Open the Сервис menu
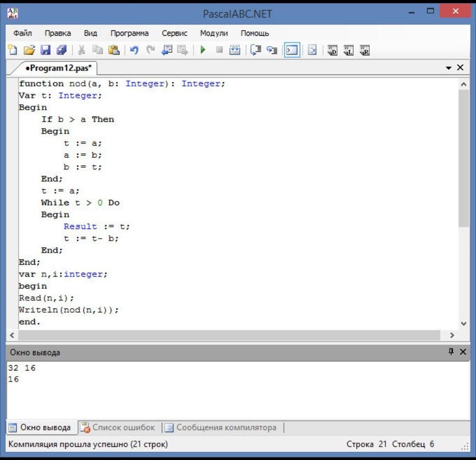Image resolution: width=476 pixels, height=460 pixels. pos(175,33)
